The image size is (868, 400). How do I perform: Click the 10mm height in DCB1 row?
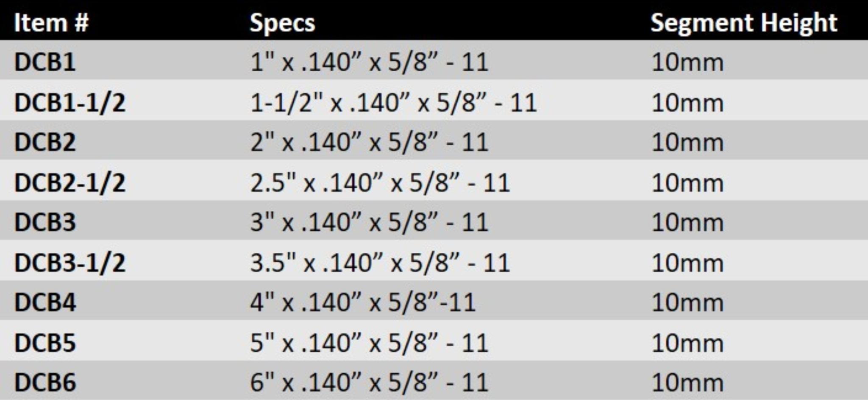tap(687, 62)
